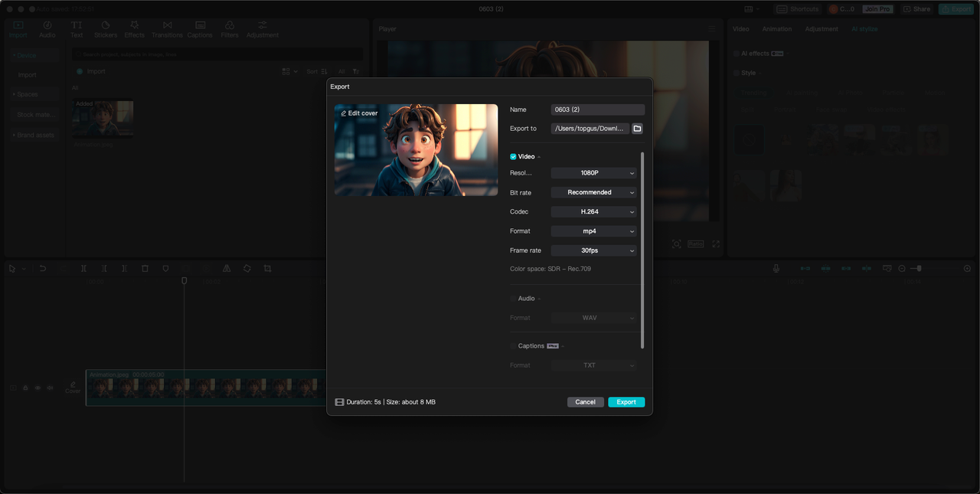Click the Name field containing 0603 (2)

pos(598,110)
